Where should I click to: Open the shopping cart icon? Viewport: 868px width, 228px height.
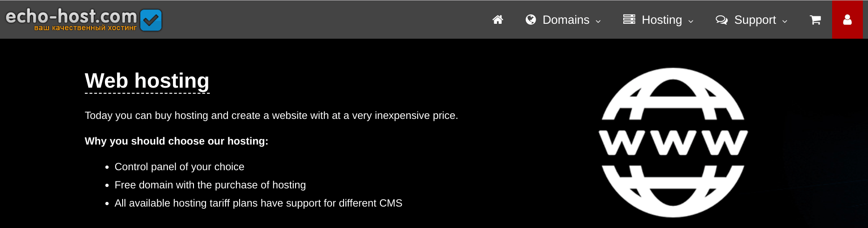(x=815, y=20)
